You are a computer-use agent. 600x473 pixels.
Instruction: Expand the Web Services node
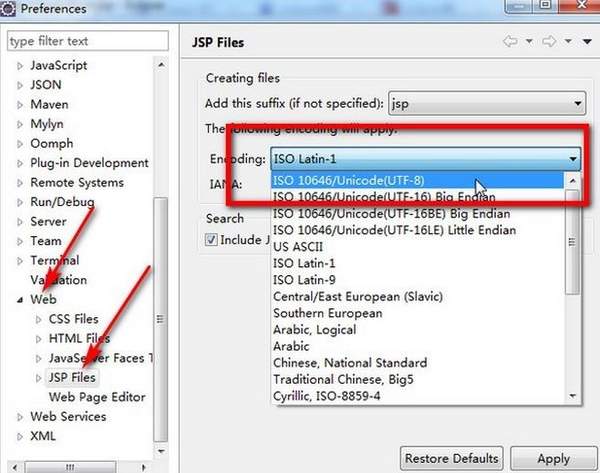(x=20, y=417)
